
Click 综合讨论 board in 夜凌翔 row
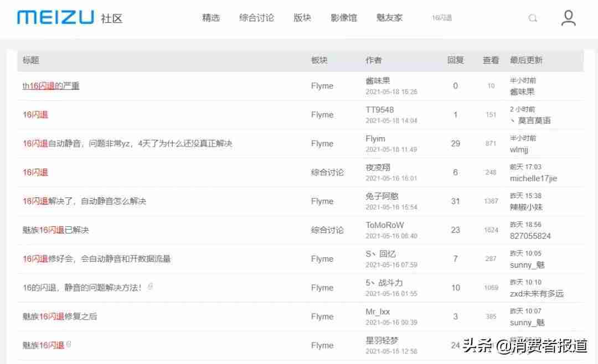click(327, 172)
